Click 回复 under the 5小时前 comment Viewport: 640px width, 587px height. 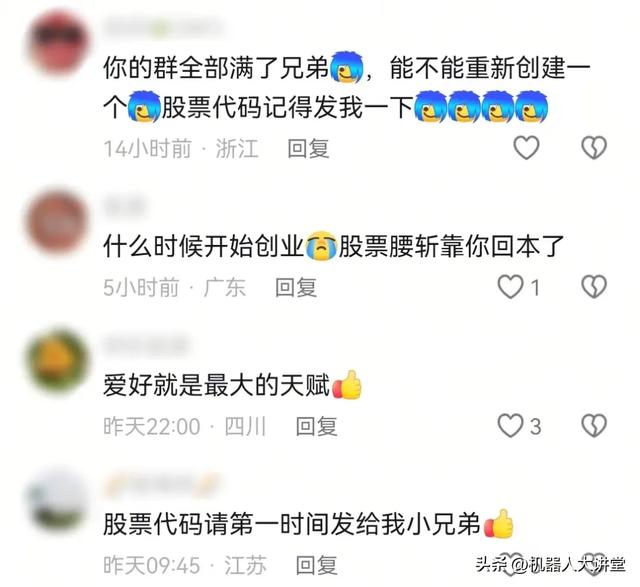pyautogui.click(x=296, y=287)
